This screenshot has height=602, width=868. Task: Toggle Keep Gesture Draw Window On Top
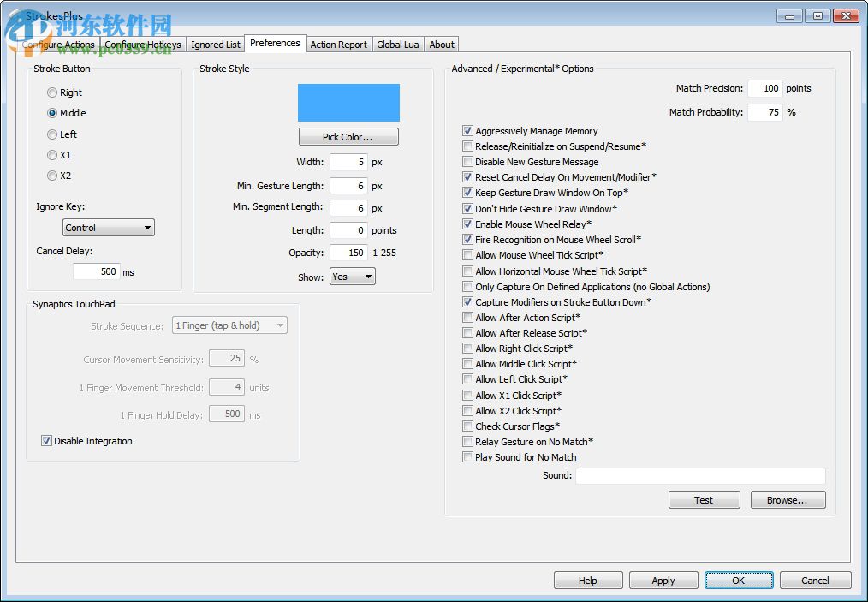coord(467,193)
